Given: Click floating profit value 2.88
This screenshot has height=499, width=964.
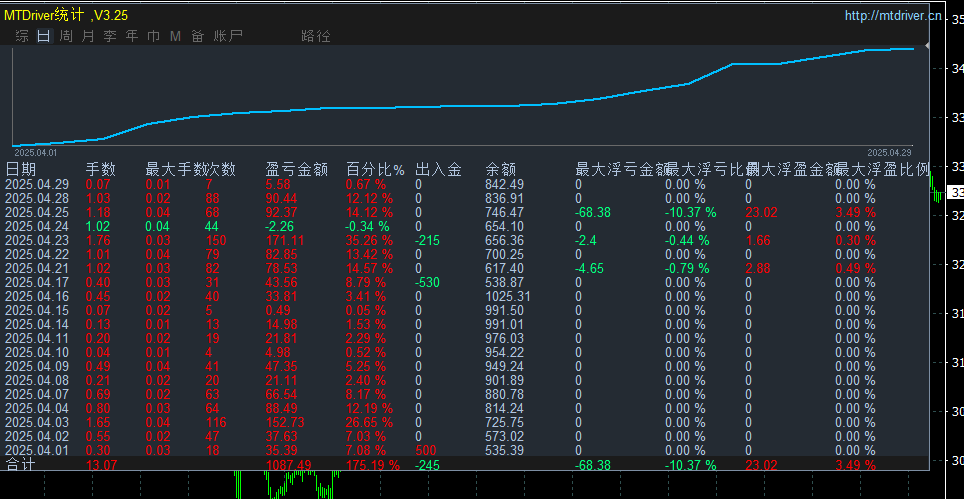Looking at the screenshot, I should coord(757,269).
